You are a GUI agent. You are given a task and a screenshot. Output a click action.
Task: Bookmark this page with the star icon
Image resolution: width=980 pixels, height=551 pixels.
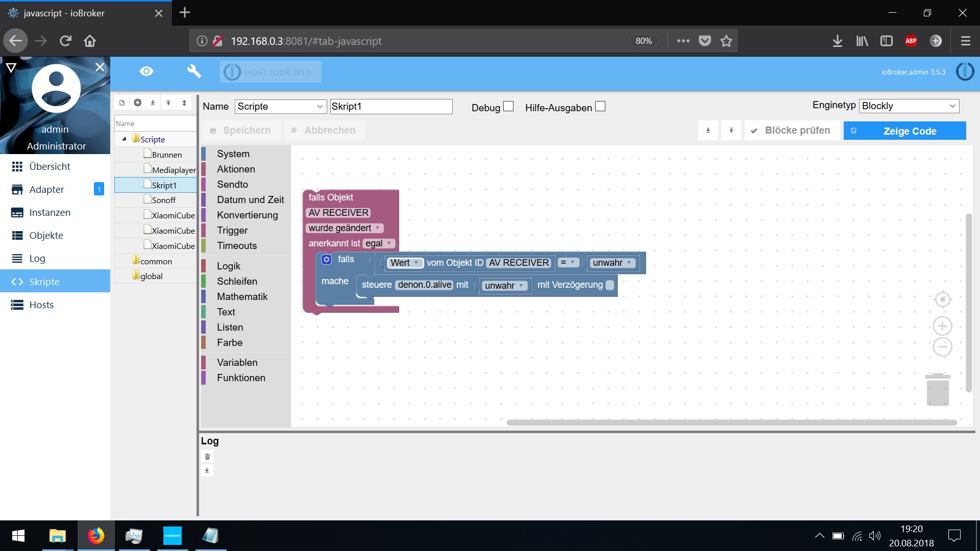pos(726,41)
